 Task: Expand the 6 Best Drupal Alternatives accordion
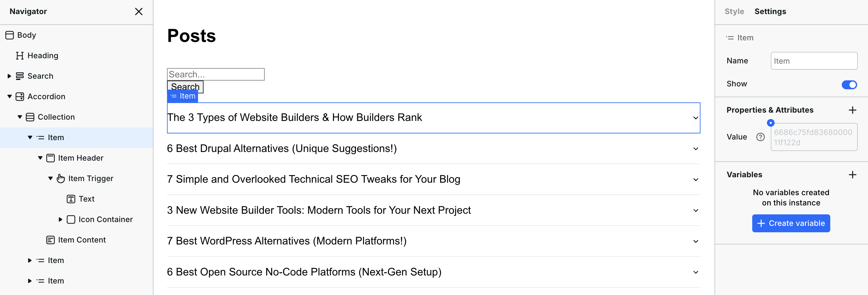[x=696, y=149]
